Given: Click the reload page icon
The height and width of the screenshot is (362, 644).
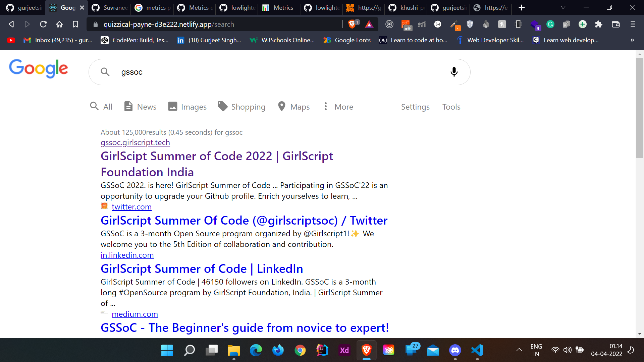Looking at the screenshot, I should click(43, 24).
